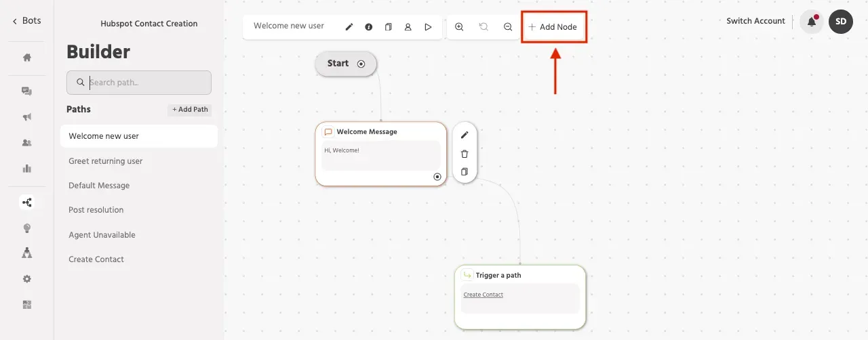Open the bar chart analytics icon
Viewport: 868px width, 340px height.
point(27,169)
